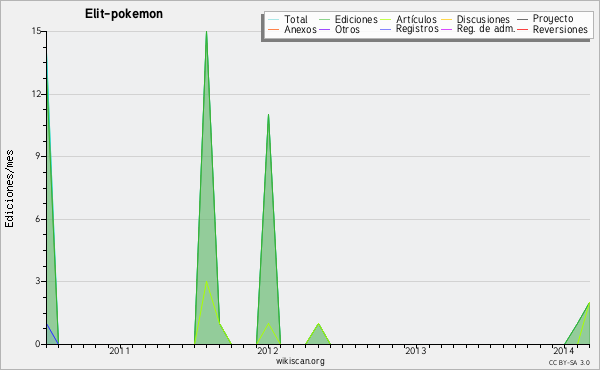Click the green Ediciones legend line

[x=324, y=20]
